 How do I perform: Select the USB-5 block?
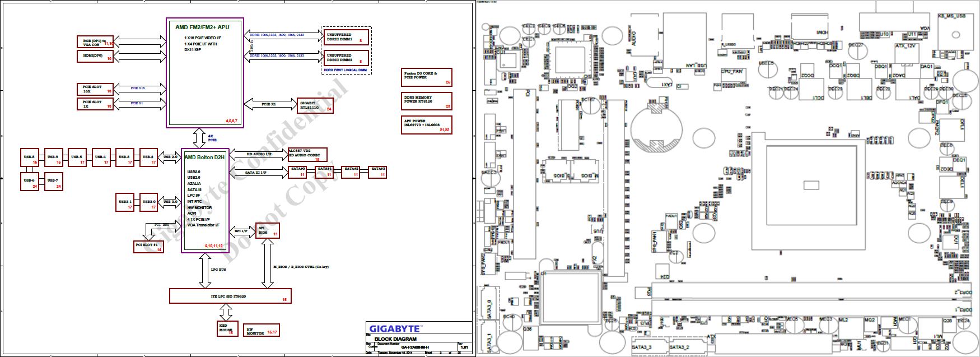click(x=77, y=157)
